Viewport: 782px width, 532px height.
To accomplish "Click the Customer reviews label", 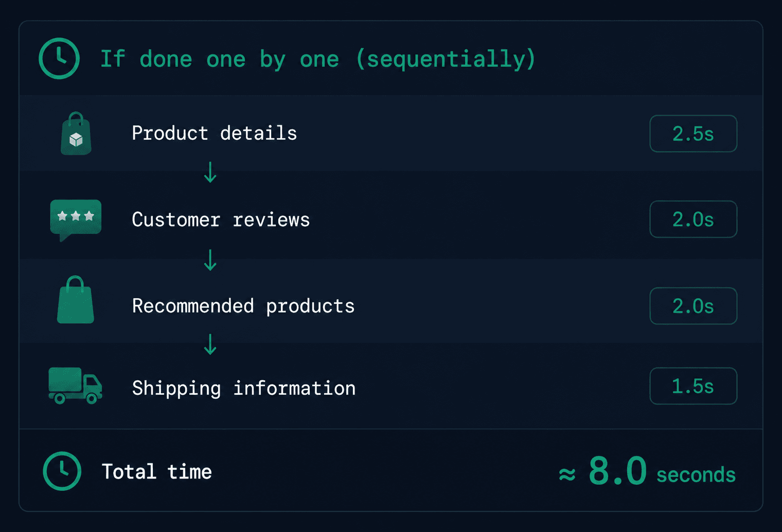I will (x=221, y=219).
